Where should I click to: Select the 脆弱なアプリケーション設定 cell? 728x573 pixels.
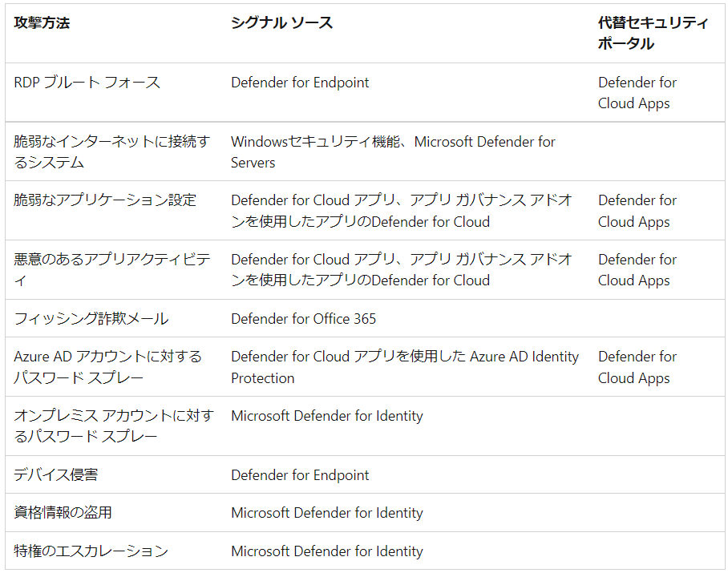[105, 200]
